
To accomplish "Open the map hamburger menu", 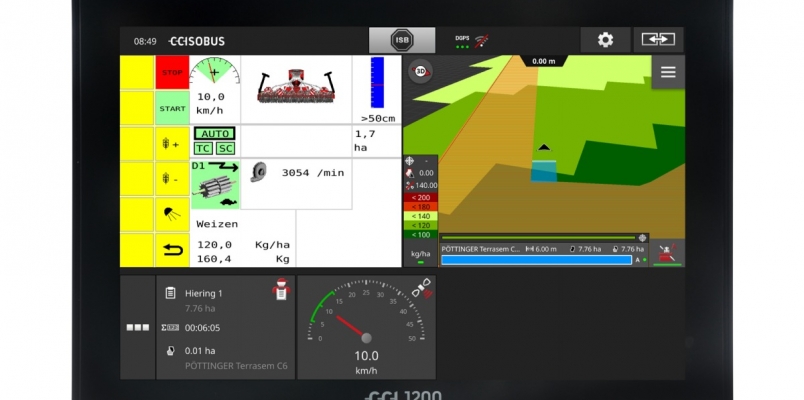I will coord(668,72).
